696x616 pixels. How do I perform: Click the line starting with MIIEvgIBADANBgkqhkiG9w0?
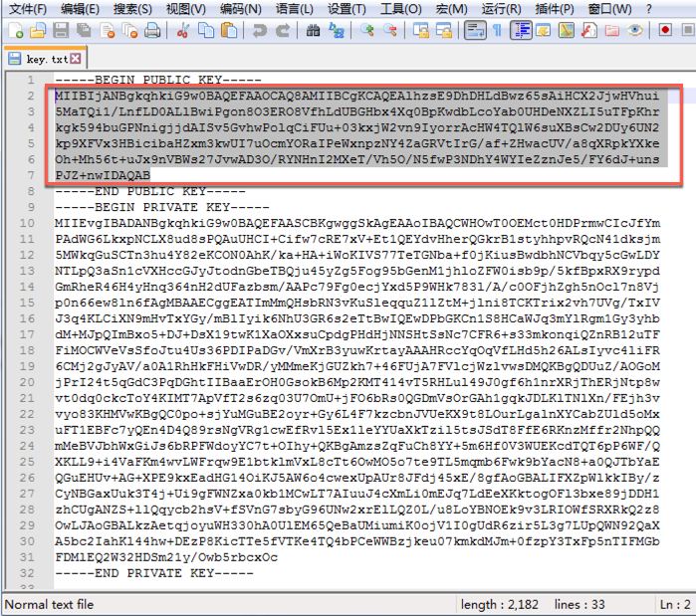(357, 223)
